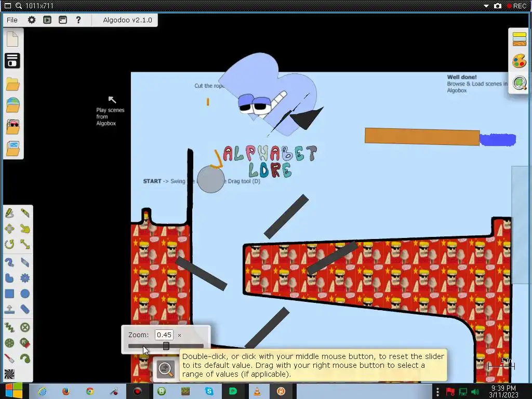Click the orange rectangle object in scene
Viewport: 532px width, 399px height.
coord(422,137)
